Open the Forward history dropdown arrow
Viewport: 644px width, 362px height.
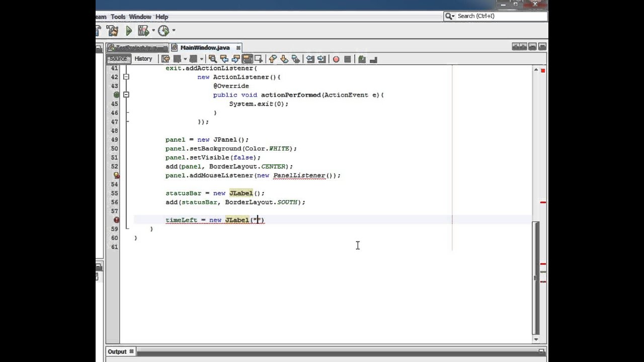[201, 59]
